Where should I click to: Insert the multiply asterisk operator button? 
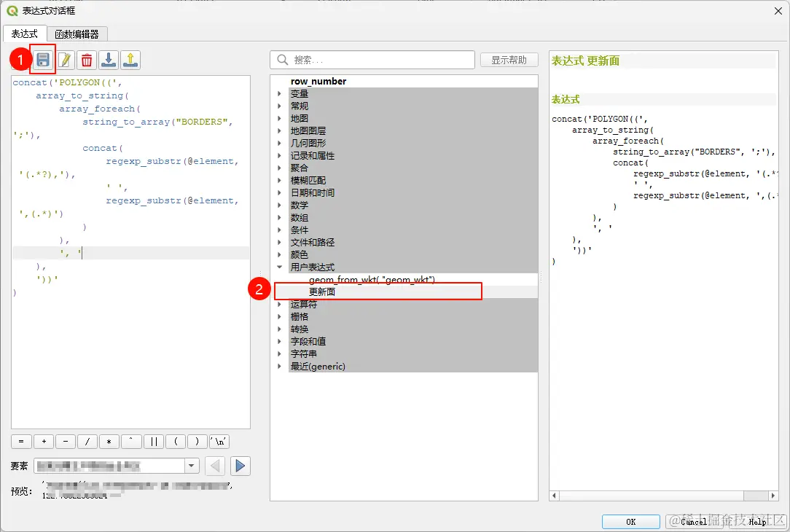109,442
